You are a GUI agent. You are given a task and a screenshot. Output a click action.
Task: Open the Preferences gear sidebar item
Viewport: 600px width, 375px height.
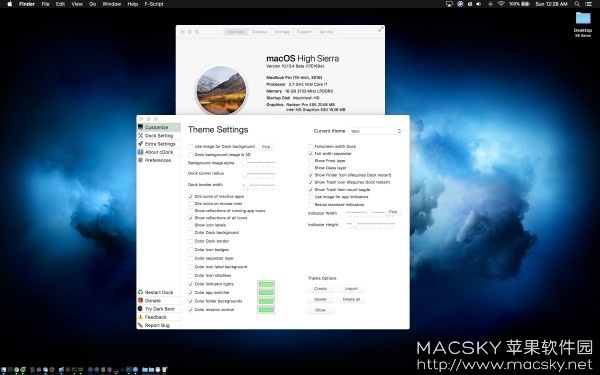[x=158, y=160]
